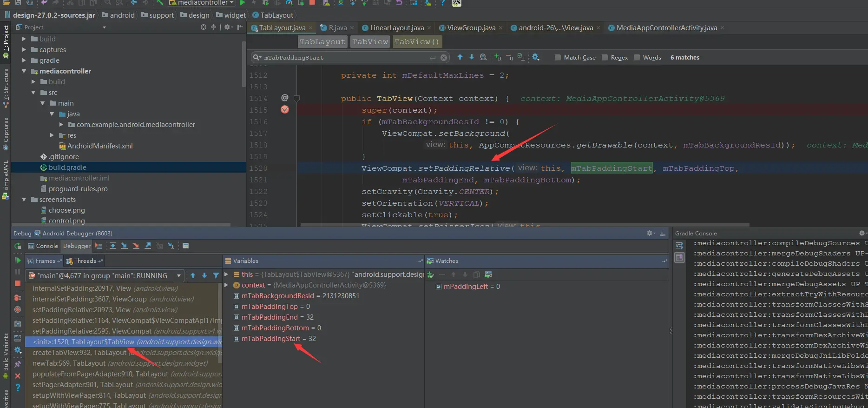Viewport: 868px width, 408px height.
Task: Collapse the mediacontroller folder in Project tree
Action: (x=24, y=71)
